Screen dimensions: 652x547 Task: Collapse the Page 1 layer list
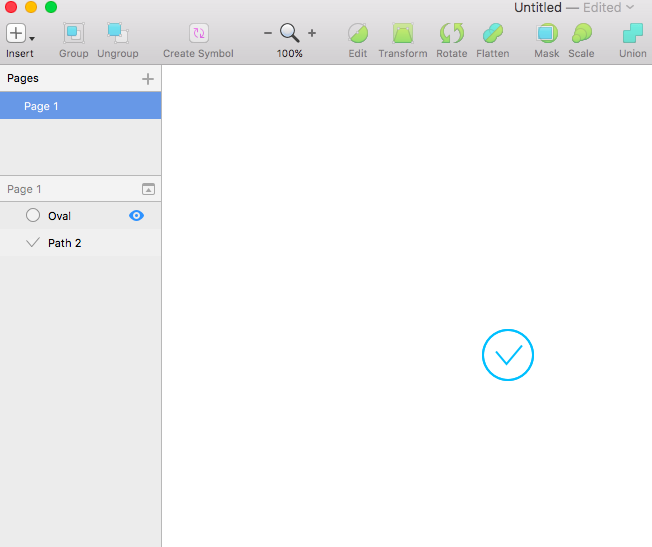148,189
